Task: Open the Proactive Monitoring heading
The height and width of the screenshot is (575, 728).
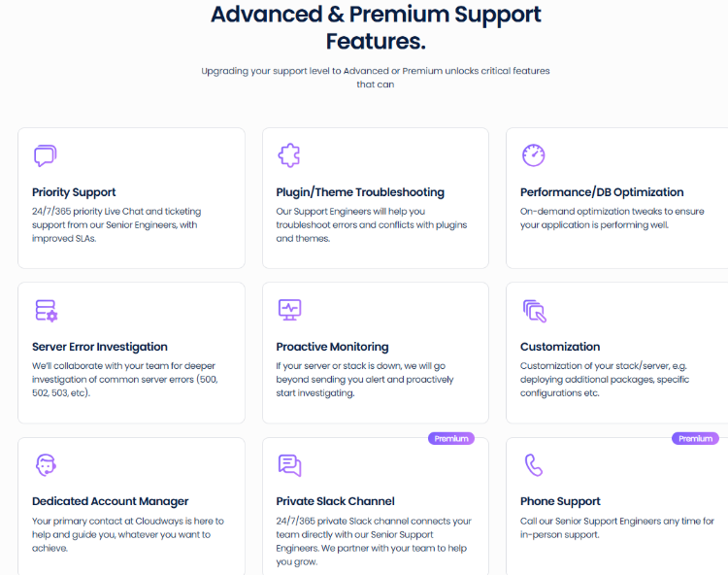Action: click(332, 347)
